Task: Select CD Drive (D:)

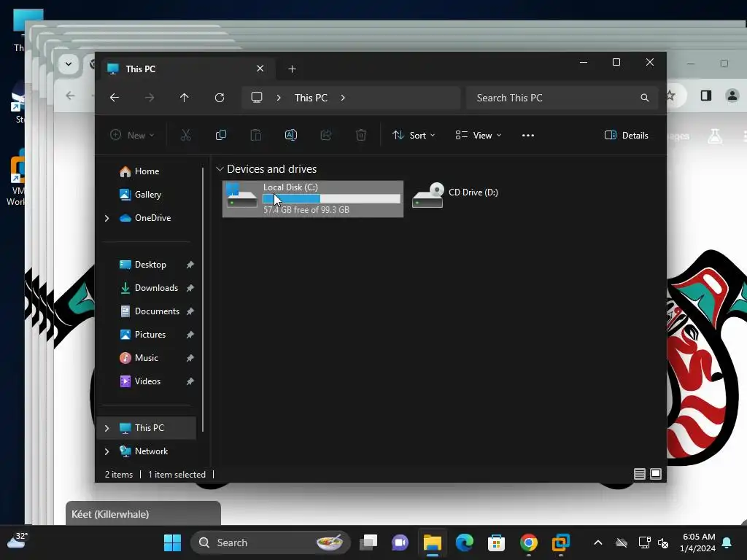Action: tap(456, 195)
